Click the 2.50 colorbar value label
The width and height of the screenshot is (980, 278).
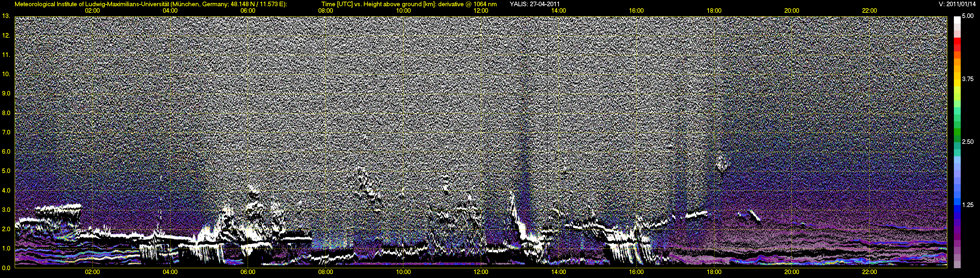point(968,142)
